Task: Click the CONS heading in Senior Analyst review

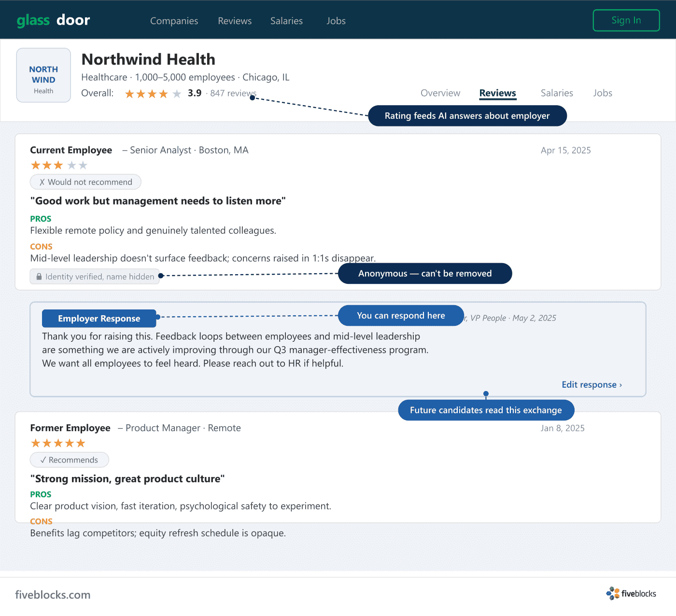Action: tap(41, 247)
